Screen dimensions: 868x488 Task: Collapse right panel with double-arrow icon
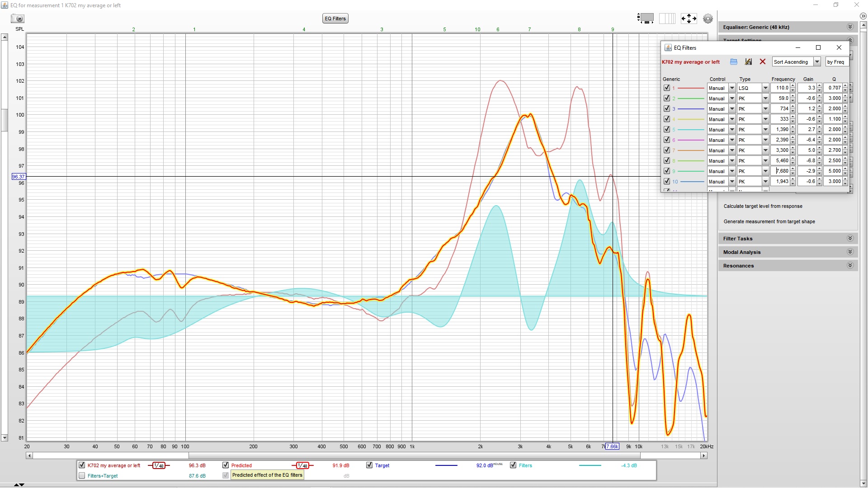(863, 16)
